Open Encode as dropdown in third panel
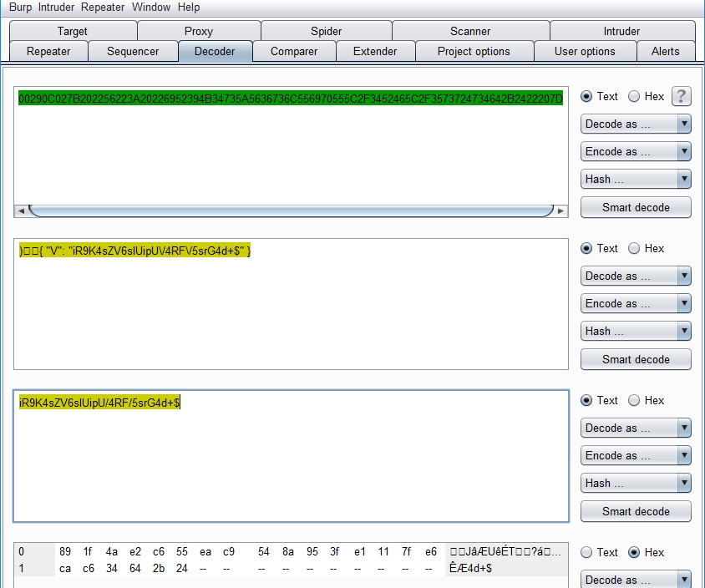This screenshot has width=705, height=588. click(x=636, y=455)
